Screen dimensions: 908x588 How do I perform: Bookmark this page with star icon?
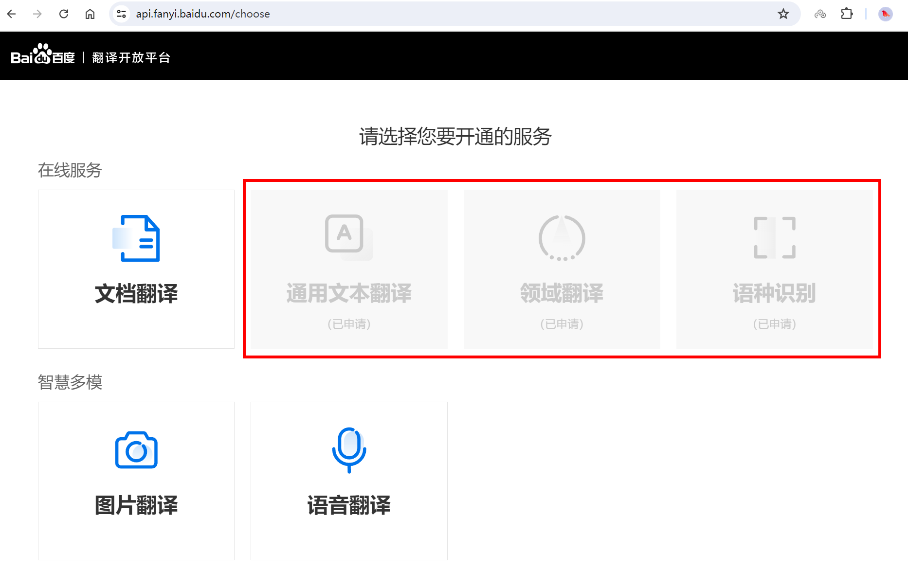783,14
